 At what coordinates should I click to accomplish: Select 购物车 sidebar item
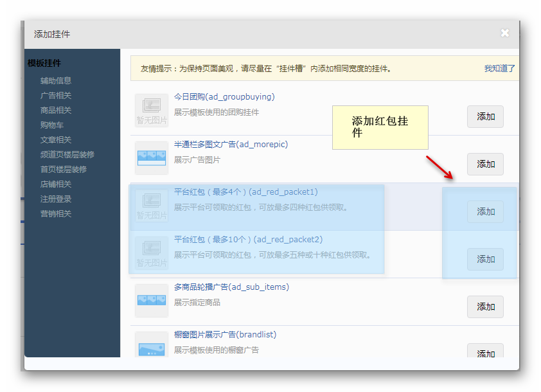pyautogui.click(x=52, y=125)
